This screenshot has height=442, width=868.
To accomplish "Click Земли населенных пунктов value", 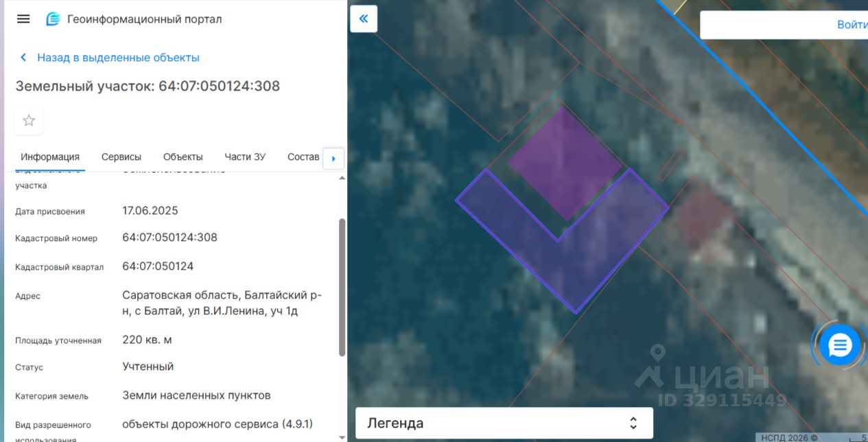I will click(196, 395).
